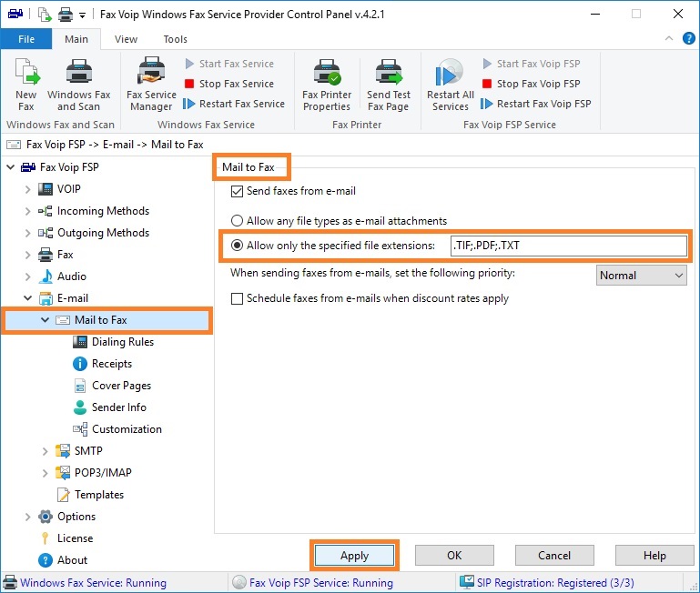This screenshot has width=700, height=593.
Task: Click the help question mark icon
Action: click(688, 38)
